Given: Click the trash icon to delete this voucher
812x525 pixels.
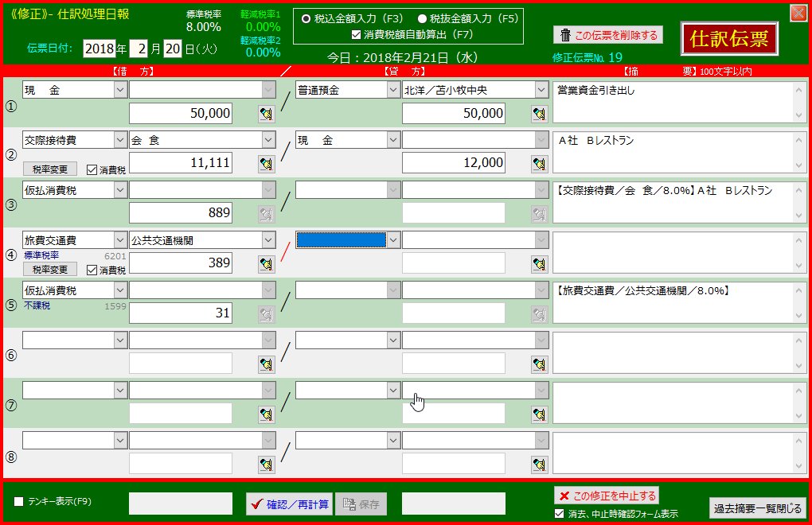Looking at the screenshot, I should [565, 35].
